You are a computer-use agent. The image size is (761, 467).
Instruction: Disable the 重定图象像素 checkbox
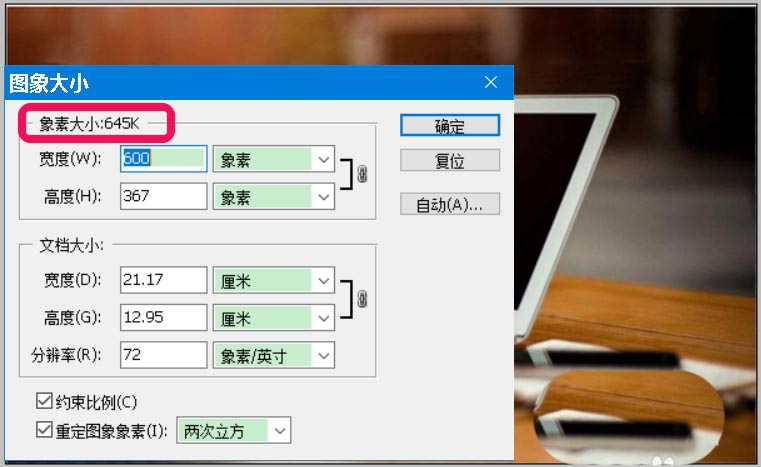[x=43, y=431]
